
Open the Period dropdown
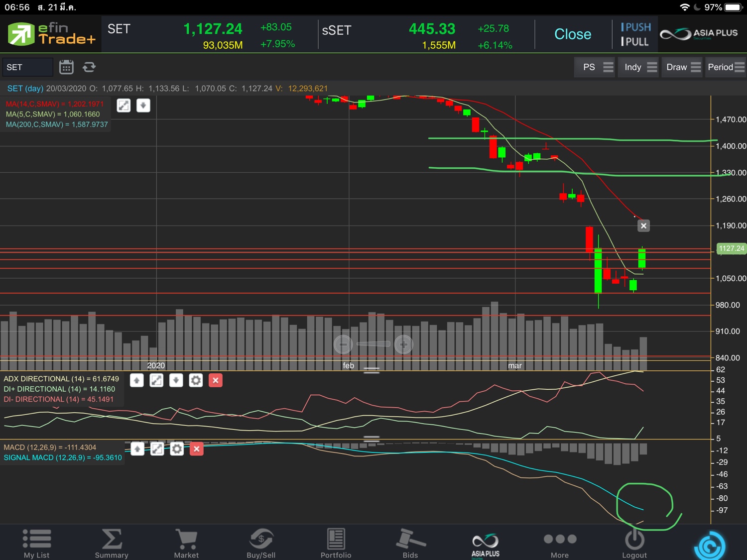(x=726, y=67)
